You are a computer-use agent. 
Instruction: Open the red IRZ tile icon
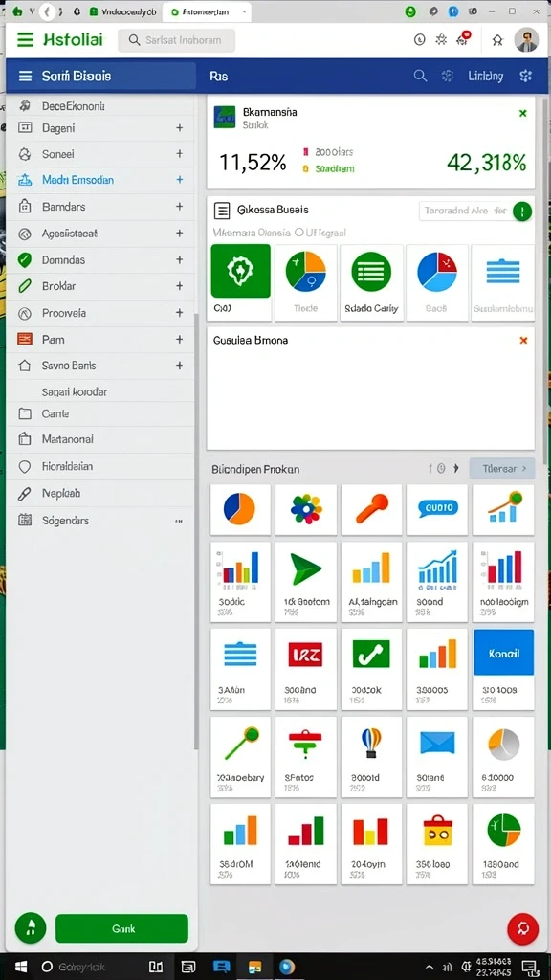click(x=305, y=654)
